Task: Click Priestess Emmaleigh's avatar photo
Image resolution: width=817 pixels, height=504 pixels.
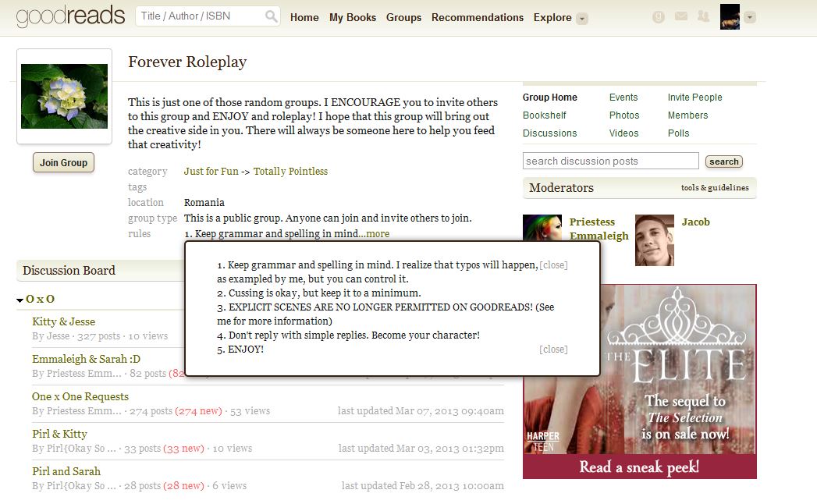Action: pos(542,228)
